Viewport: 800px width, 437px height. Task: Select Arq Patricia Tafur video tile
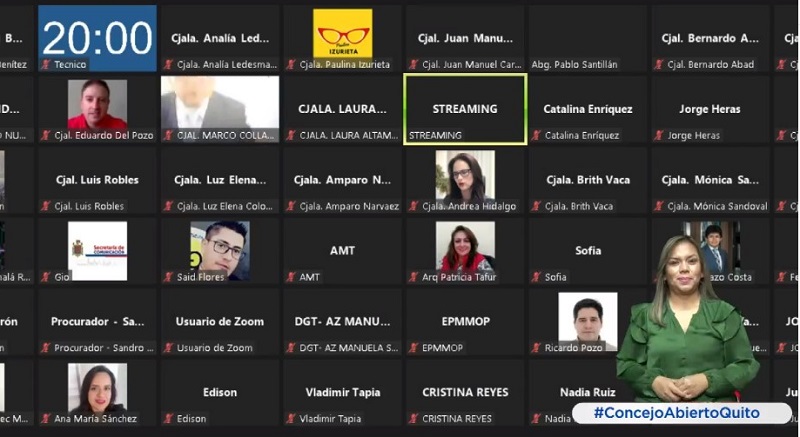click(465, 251)
